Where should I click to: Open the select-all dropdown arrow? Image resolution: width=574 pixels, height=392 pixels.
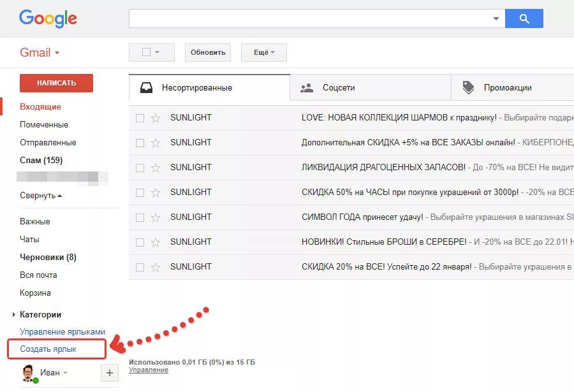click(158, 52)
